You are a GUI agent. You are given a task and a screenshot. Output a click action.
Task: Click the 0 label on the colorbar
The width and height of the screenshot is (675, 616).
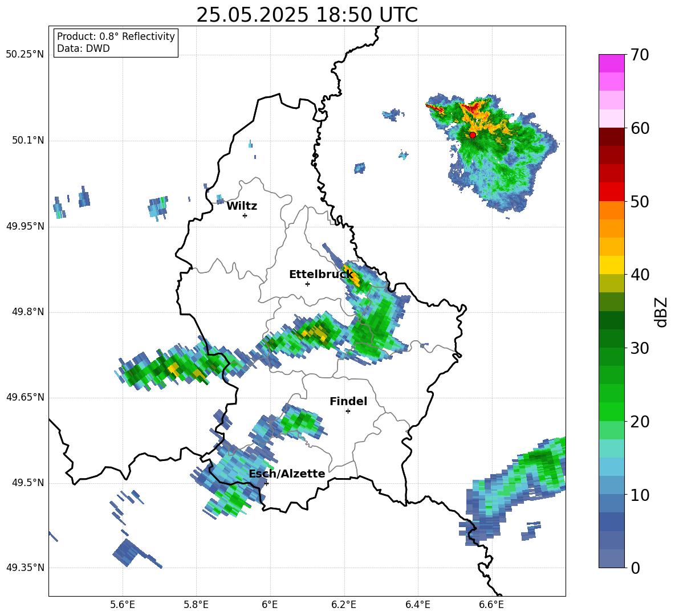click(x=636, y=568)
